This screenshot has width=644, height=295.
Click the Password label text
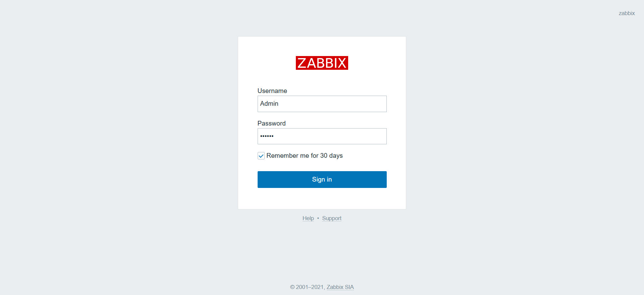pos(271,123)
